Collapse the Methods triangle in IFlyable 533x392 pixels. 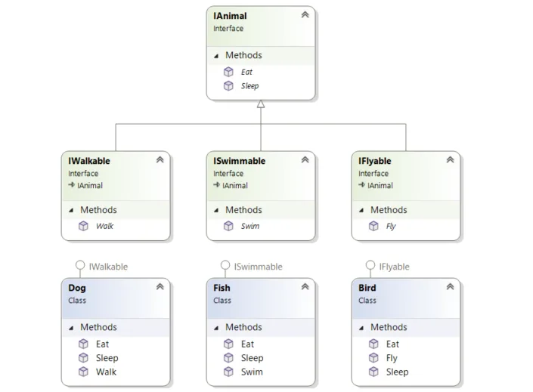tap(361, 211)
